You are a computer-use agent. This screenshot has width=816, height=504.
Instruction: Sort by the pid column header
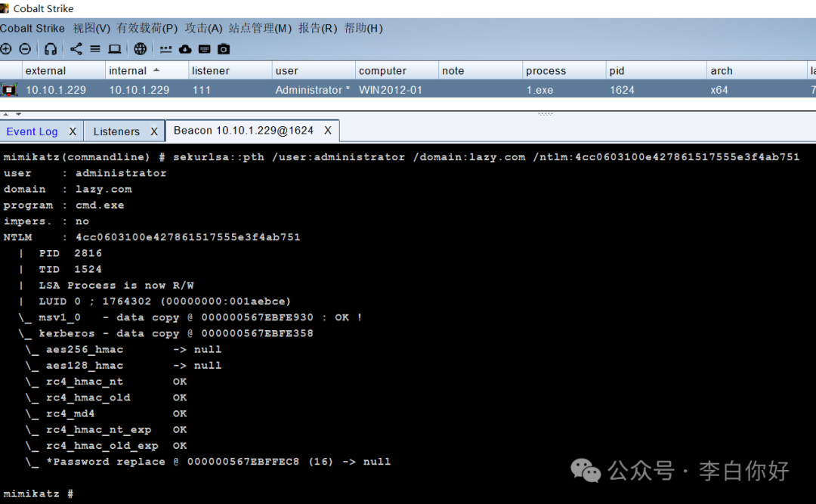point(657,70)
